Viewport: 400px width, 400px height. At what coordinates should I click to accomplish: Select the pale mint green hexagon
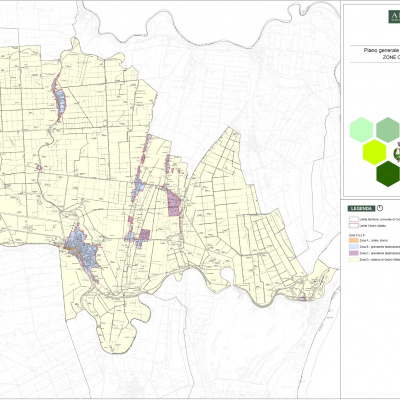click(361, 130)
